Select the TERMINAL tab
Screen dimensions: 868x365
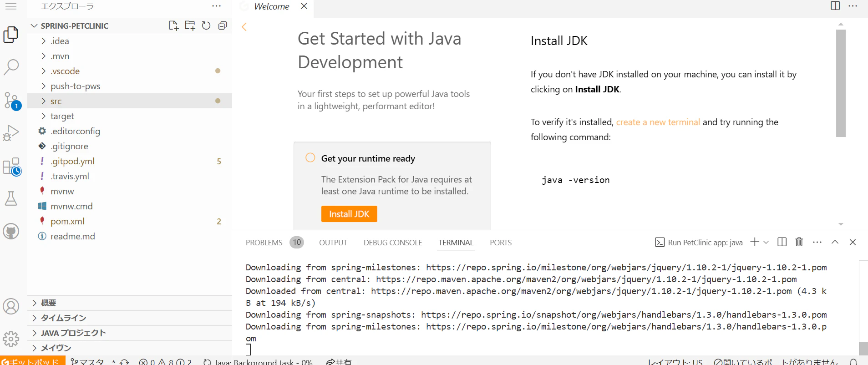coord(456,243)
